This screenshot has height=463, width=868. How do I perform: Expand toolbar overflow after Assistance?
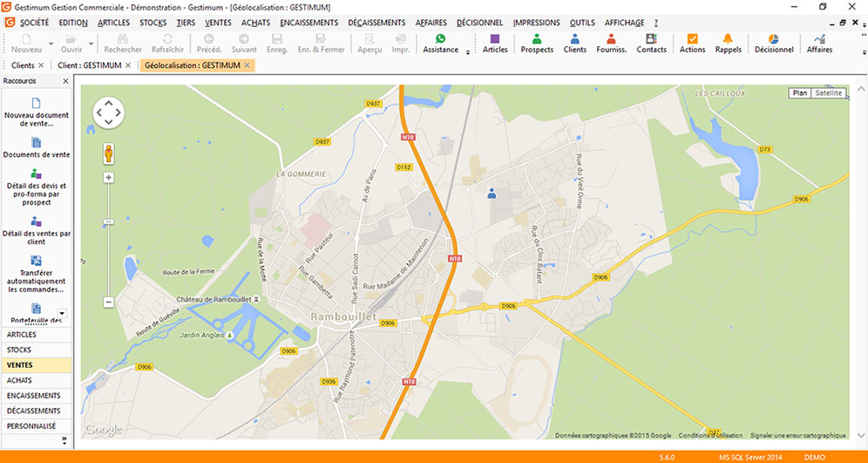point(468,52)
